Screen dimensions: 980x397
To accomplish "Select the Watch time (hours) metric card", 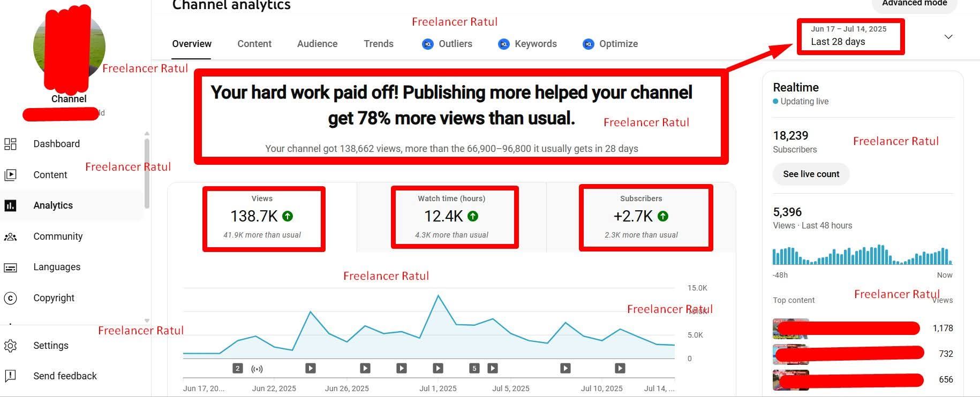I will click(x=451, y=217).
